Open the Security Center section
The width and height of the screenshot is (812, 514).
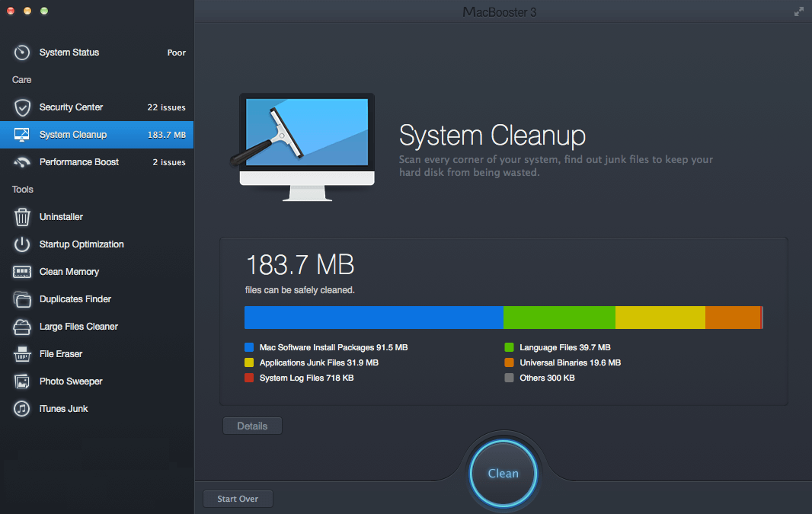(x=97, y=107)
